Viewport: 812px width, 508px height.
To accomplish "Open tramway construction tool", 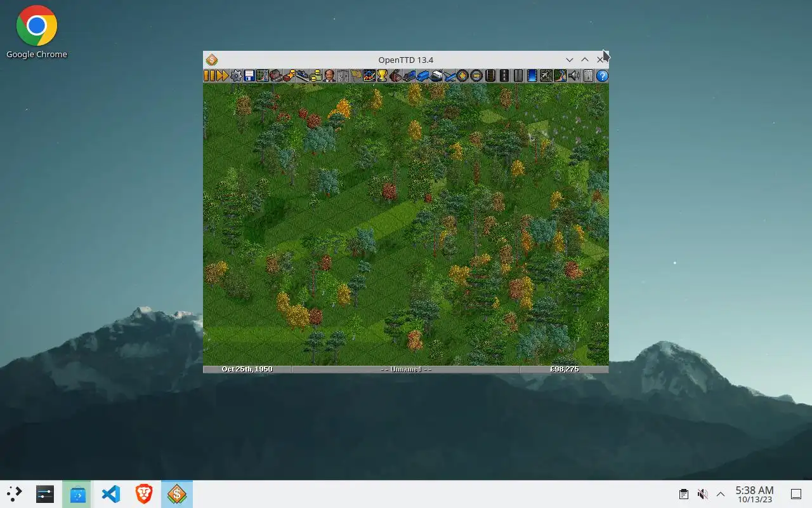I will 518,76.
